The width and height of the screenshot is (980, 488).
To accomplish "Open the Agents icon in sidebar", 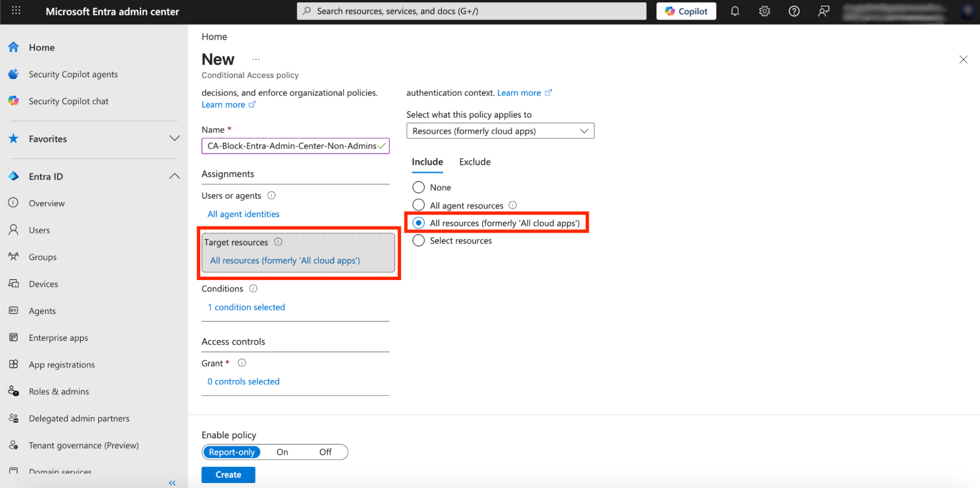I will (x=14, y=310).
